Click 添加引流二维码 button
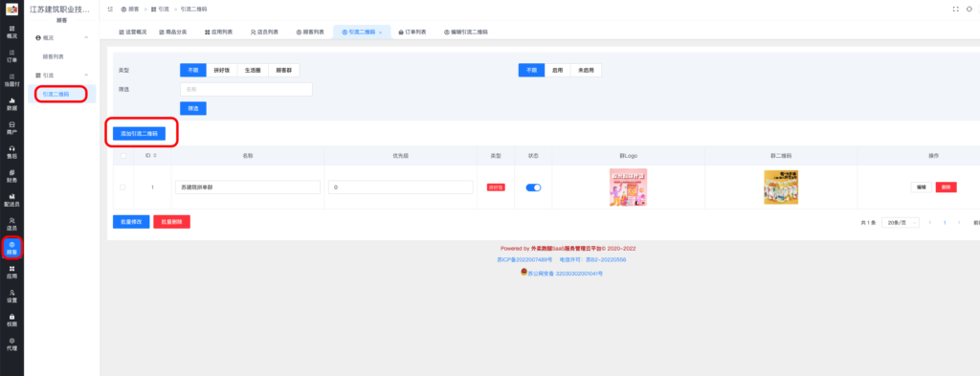 point(139,134)
